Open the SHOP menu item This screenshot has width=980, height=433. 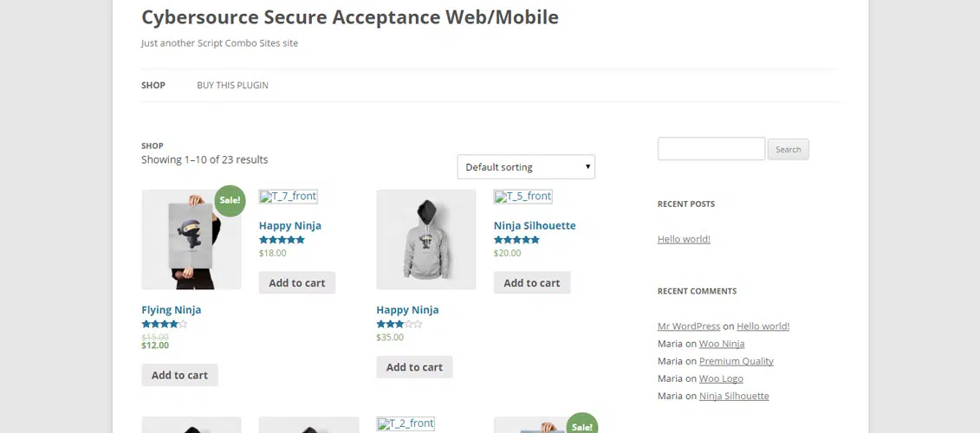point(153,85)
